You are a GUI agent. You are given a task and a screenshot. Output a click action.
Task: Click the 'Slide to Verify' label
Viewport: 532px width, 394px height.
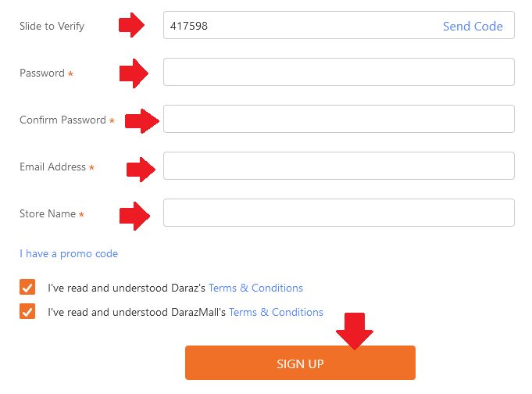pos(52,26)
